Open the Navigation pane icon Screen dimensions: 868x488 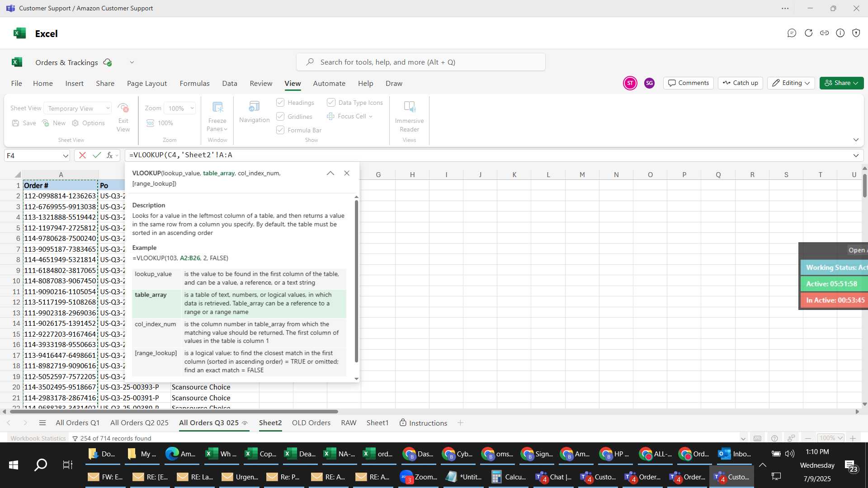tap(254, 107)
